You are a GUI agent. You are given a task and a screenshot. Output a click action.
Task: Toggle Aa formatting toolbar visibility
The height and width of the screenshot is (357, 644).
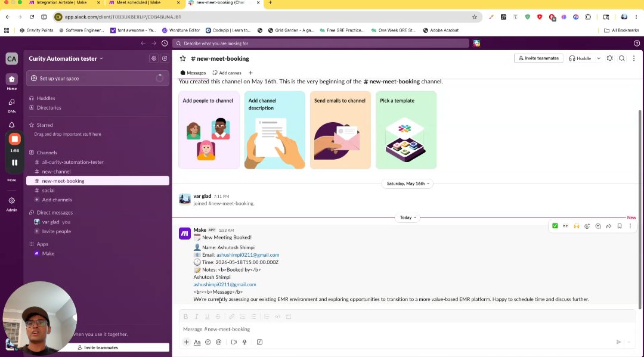(197, 342)
